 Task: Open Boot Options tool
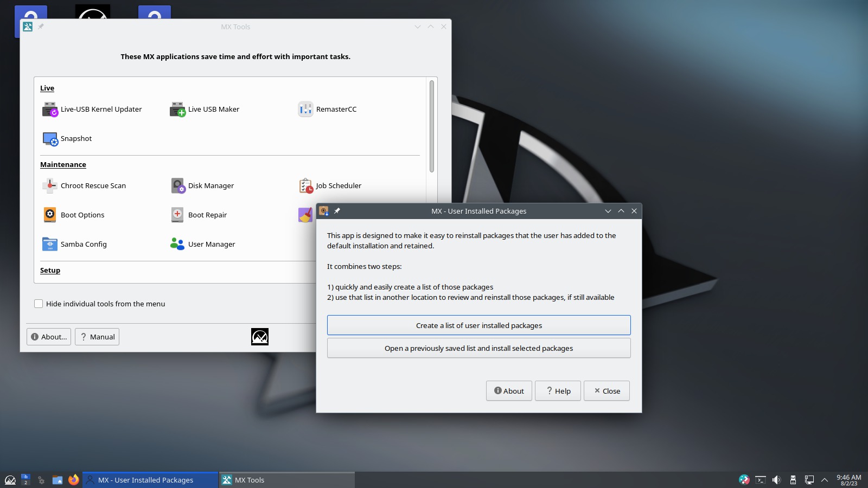coord(73,215)
